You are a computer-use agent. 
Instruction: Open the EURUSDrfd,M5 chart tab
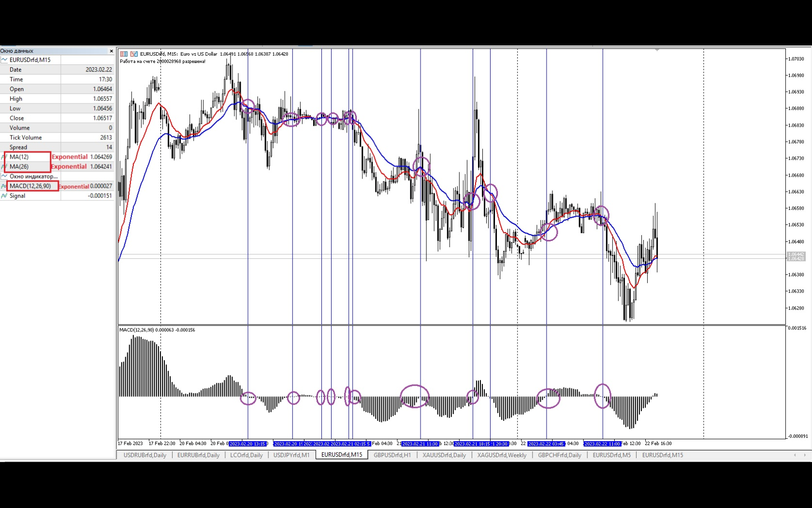point(611,455)
